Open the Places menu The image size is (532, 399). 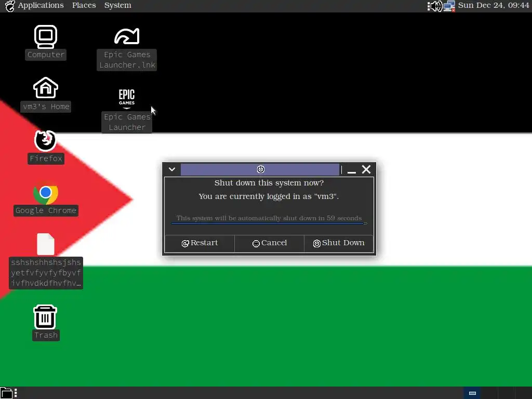point(84,5)
